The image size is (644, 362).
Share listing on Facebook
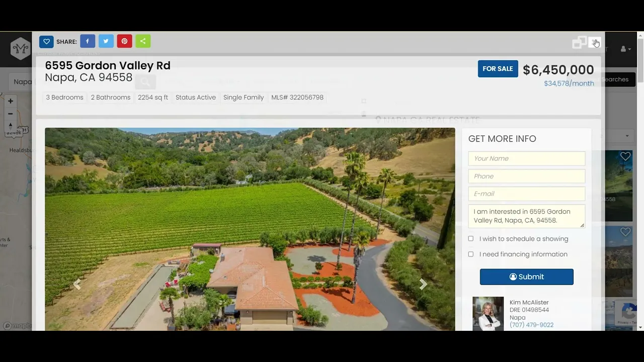(x=88, y=41)
